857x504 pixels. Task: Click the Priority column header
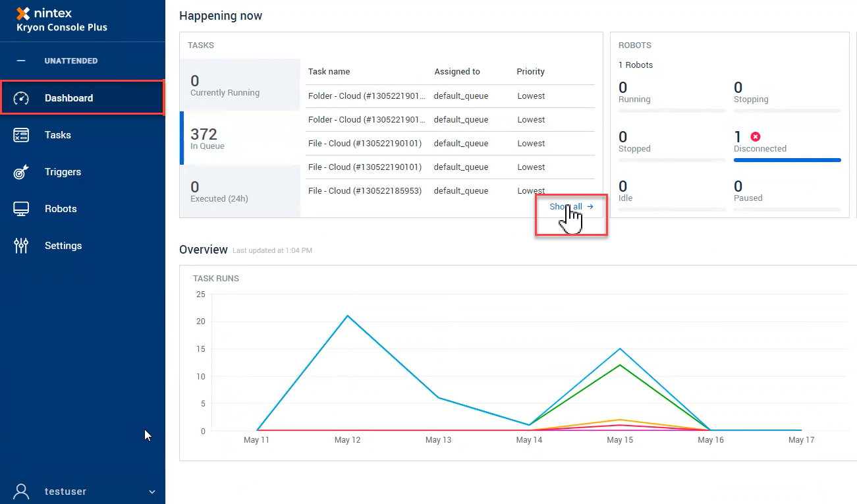pyautogui.click(x=530, y=72)
